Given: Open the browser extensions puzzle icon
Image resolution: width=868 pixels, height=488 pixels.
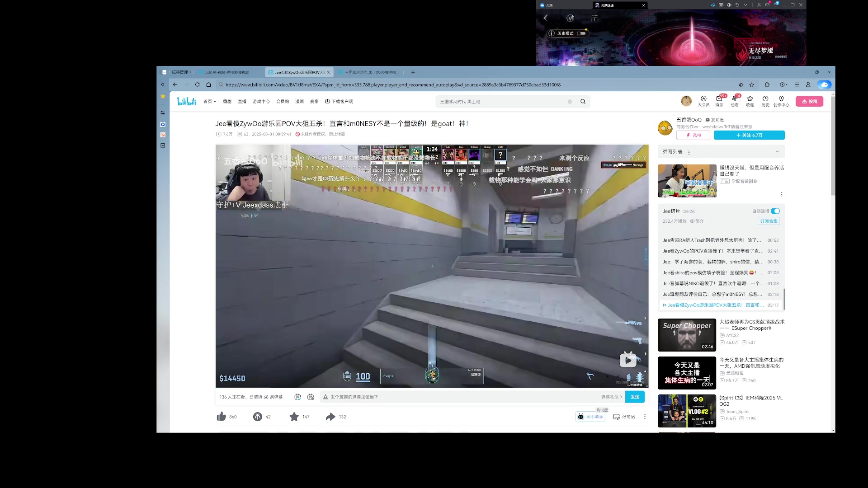Looking at the screenshot, I should [x=767, y=84].
